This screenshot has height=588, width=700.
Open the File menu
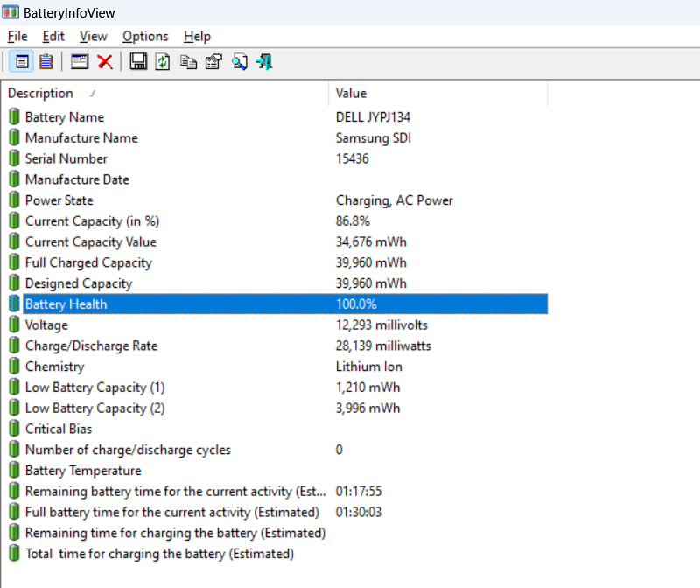tap(17, 36)
